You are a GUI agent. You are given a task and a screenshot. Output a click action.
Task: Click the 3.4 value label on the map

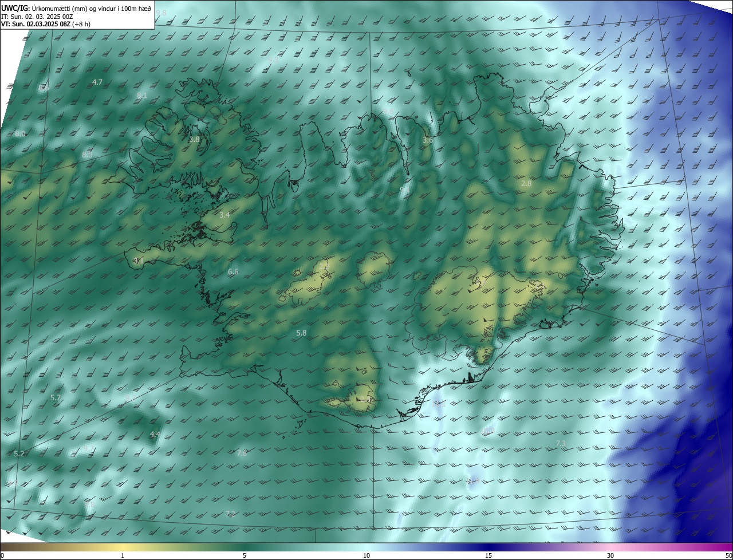click(x=224, y=215)
